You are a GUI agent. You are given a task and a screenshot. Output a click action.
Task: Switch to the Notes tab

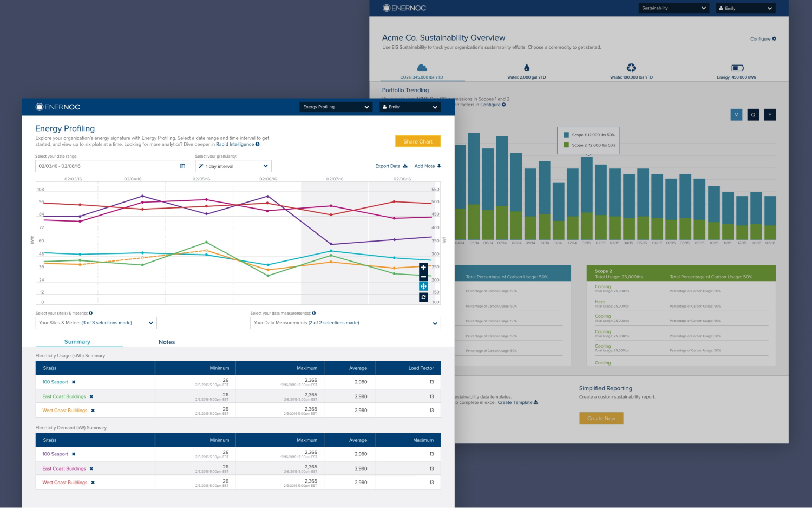[x=167, y=342]
